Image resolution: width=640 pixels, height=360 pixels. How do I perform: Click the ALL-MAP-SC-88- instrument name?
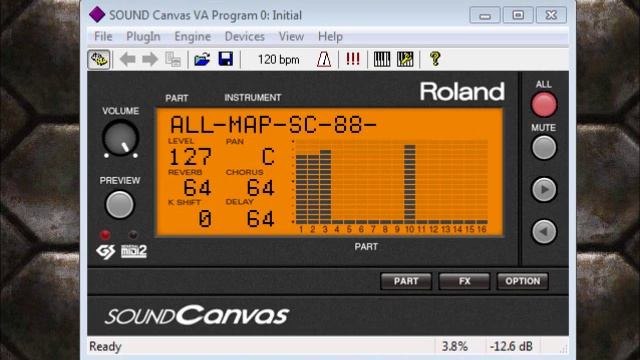[x=273, y=125]
